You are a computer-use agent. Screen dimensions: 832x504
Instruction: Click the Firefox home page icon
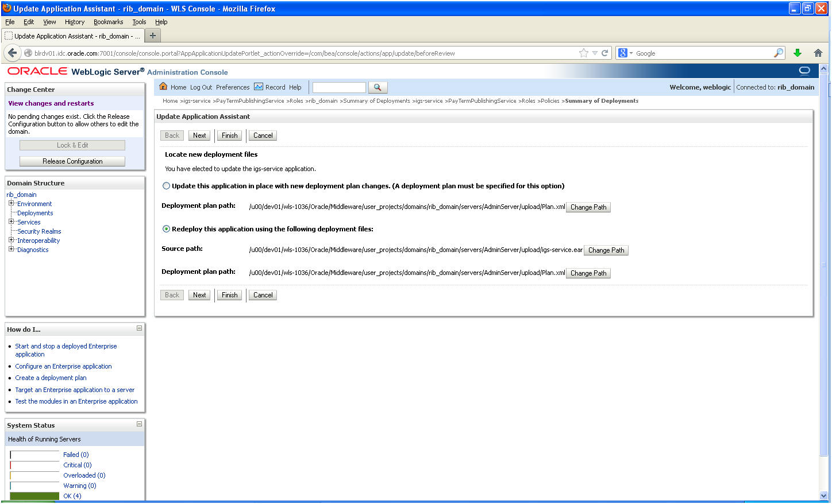coord(818,53)
